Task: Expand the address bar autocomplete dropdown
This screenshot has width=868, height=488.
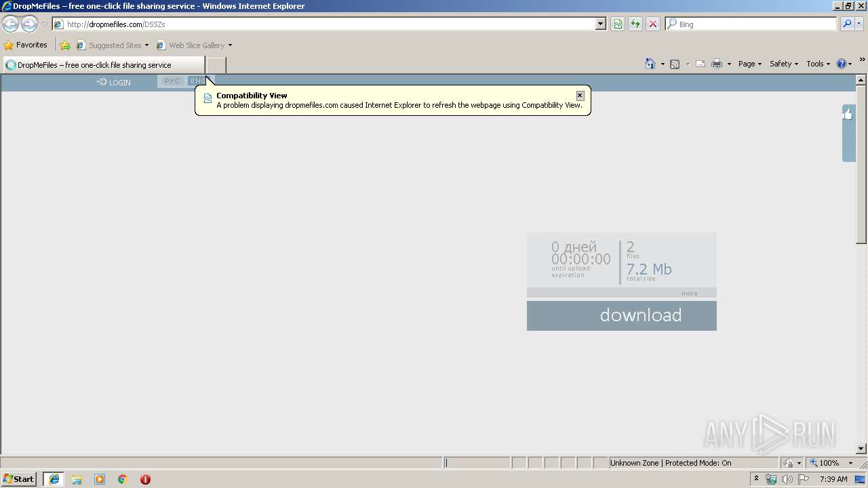Action: point(600,24)
